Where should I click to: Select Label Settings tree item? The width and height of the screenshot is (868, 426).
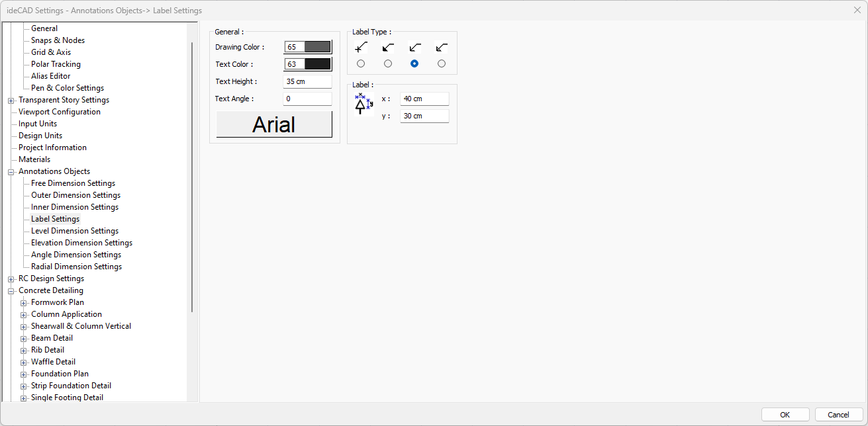tap(56, 219)
